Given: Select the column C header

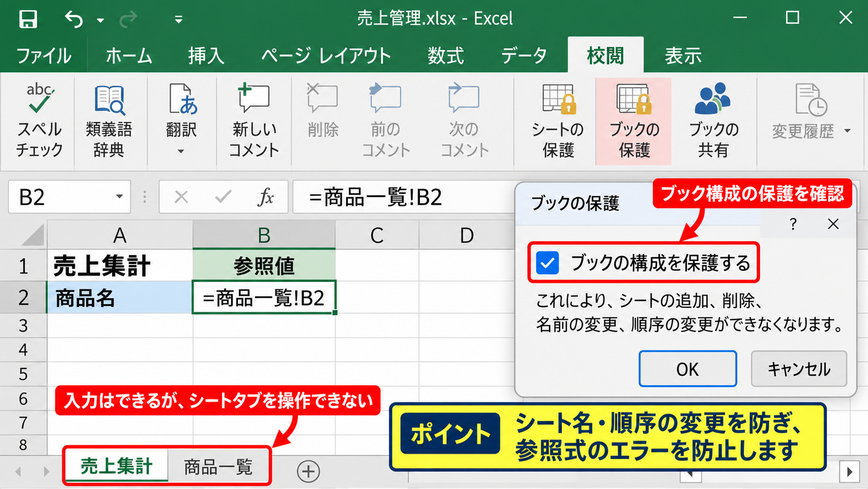Looking at the screenshot, I should pos(377,235).
